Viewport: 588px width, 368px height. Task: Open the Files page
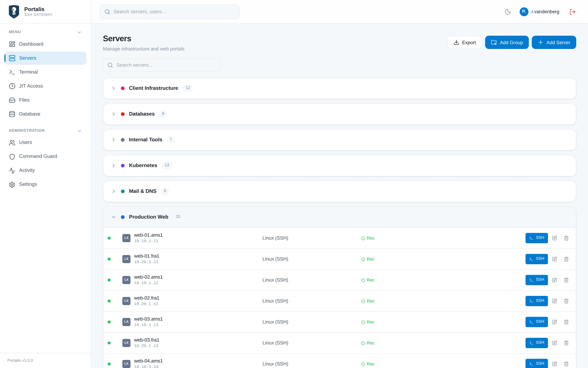[x=45, y=100]
